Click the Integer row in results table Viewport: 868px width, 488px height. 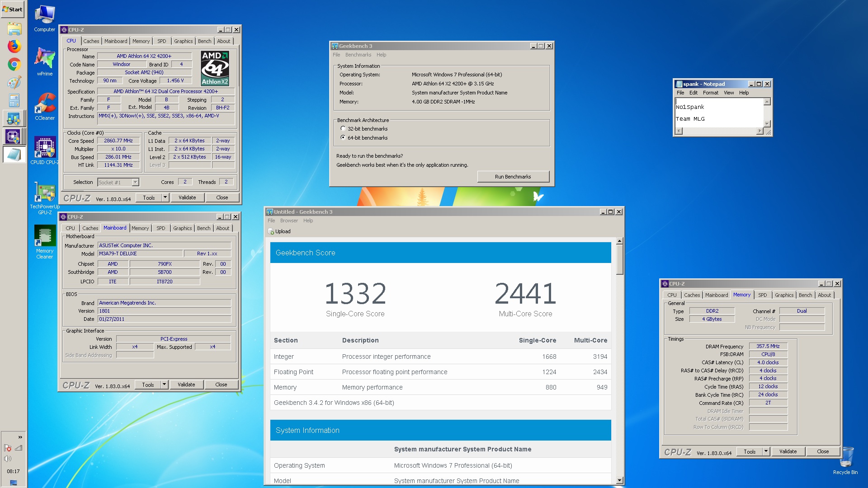[x=441, y=357]
